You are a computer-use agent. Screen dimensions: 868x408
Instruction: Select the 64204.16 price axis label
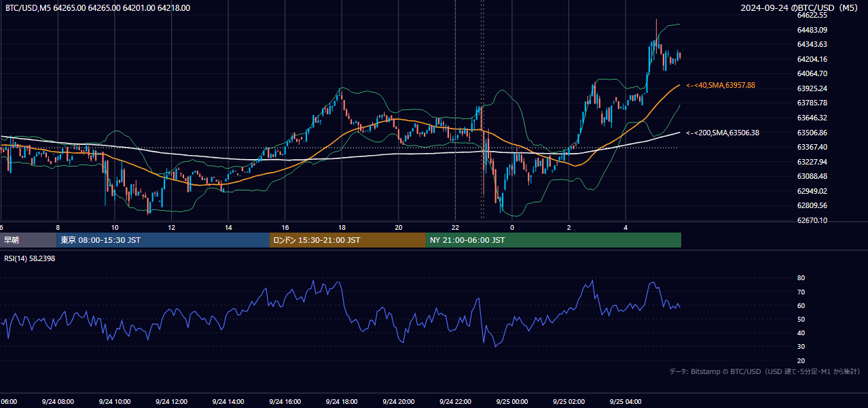click(x=812, y=59)
